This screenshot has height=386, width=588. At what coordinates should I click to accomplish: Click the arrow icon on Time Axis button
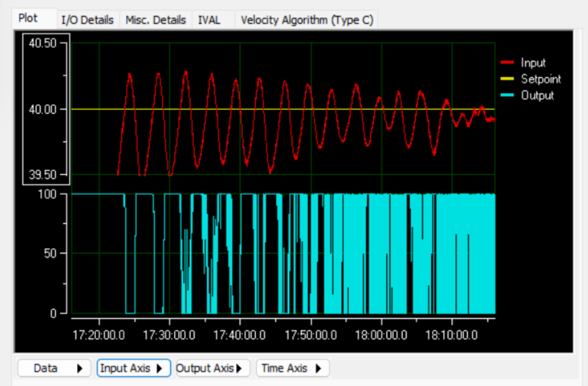coord(318,368)
